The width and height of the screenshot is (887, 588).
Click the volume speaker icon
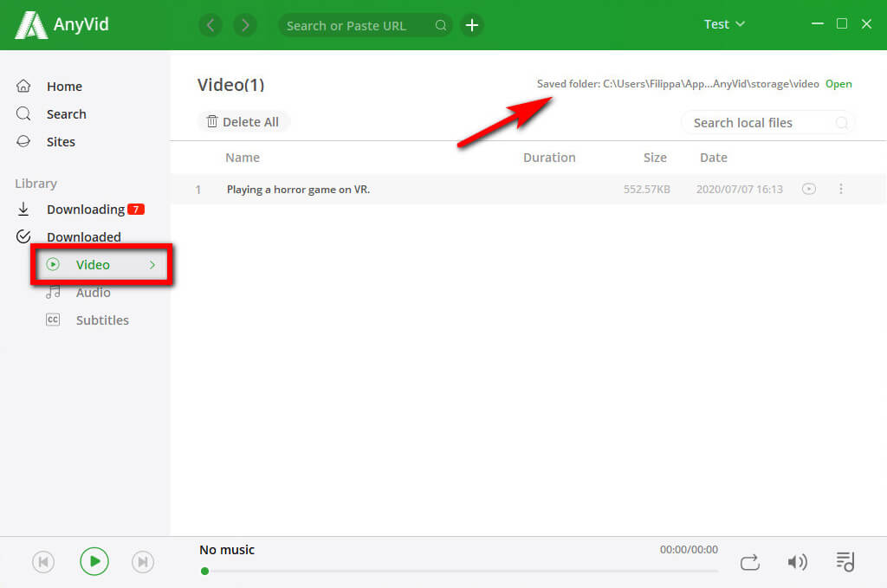point(797,562)
